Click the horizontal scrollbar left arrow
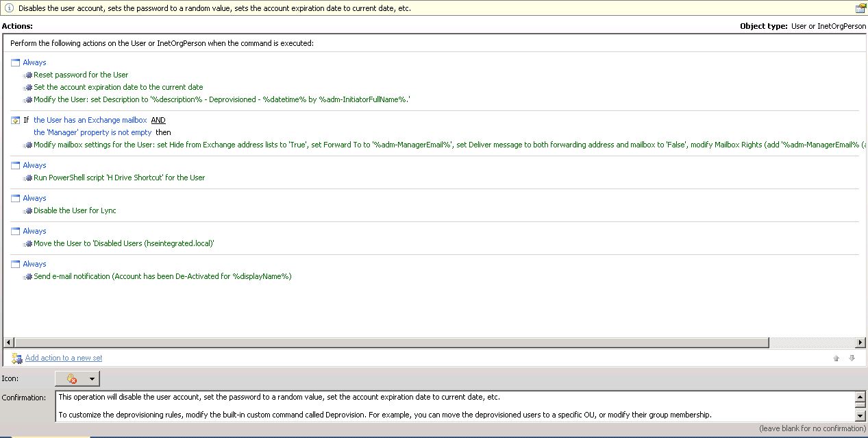 click(x=9, y=342)
